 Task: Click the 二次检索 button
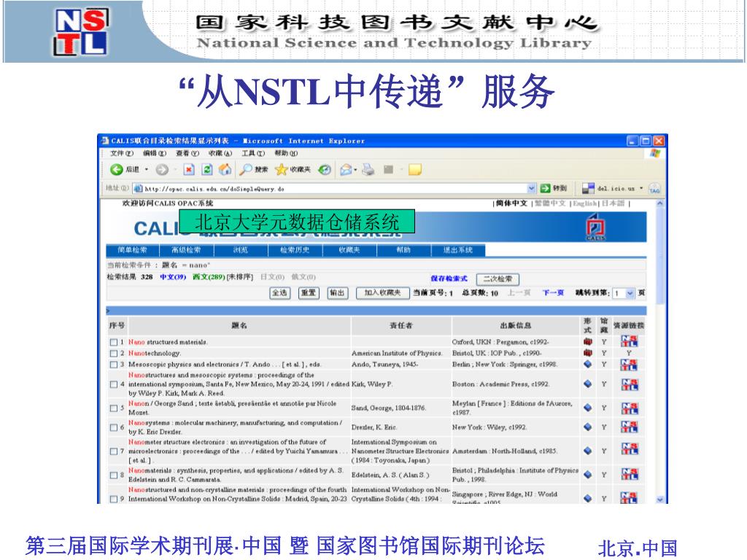pos(498,279)
